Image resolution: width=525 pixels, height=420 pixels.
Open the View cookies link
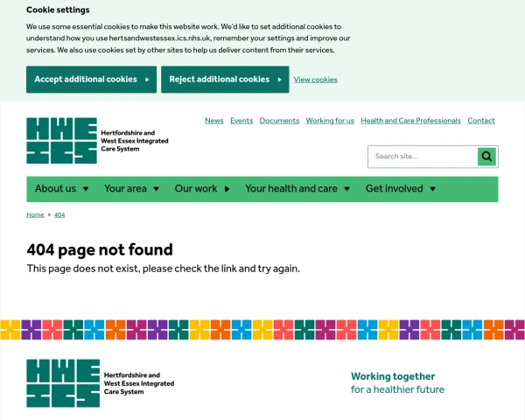click(315, 80)
